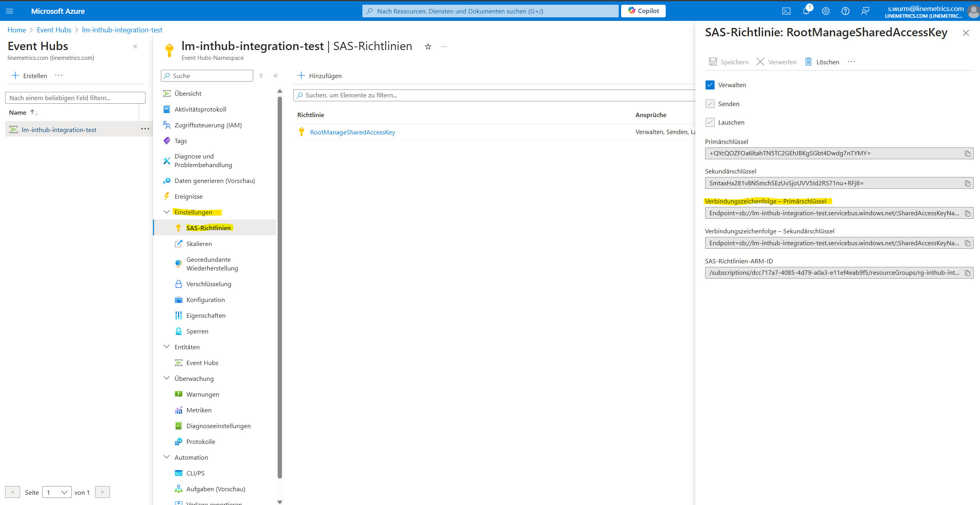The width and height of the screenshot is (980, 505).
Task: Sort the list by Name column arrow
Action: pos(34,112)
